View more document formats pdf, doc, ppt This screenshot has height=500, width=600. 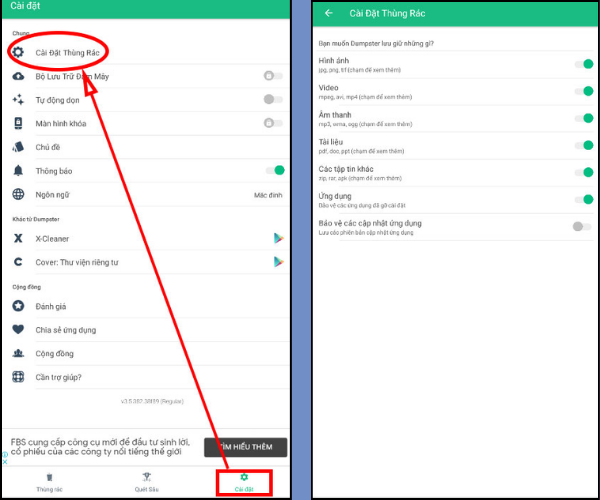(361, 151)
